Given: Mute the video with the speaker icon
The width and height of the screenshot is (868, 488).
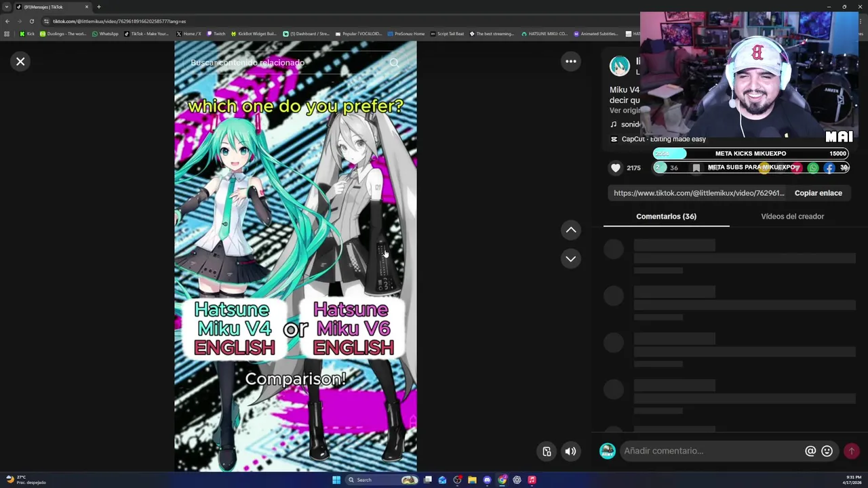Looking at the screenshot, I should 571,451.
